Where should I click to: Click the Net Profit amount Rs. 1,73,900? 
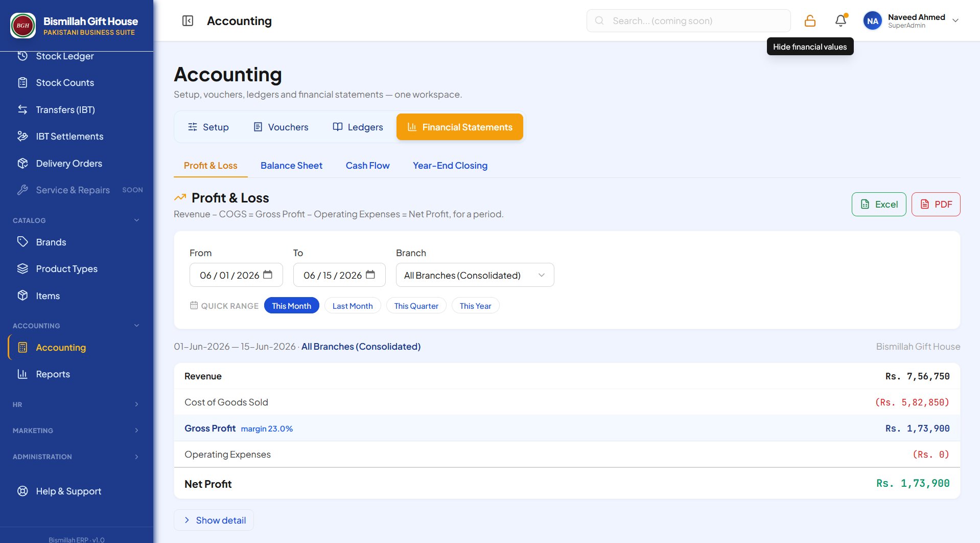[913, 484]
